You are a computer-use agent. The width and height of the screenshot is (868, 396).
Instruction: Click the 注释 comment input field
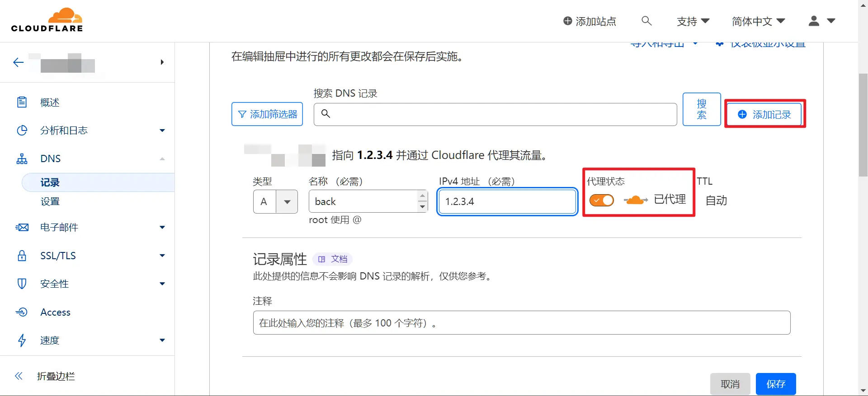522,323
